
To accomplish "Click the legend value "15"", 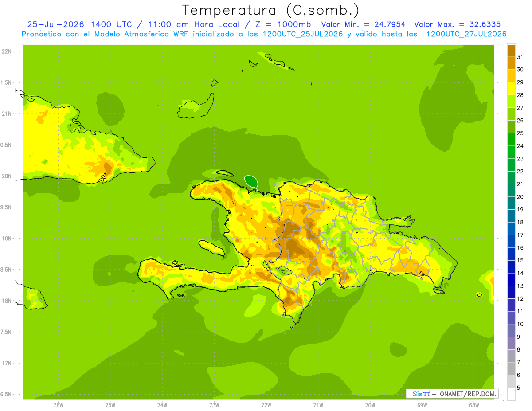I will click(x=520, y=260).
